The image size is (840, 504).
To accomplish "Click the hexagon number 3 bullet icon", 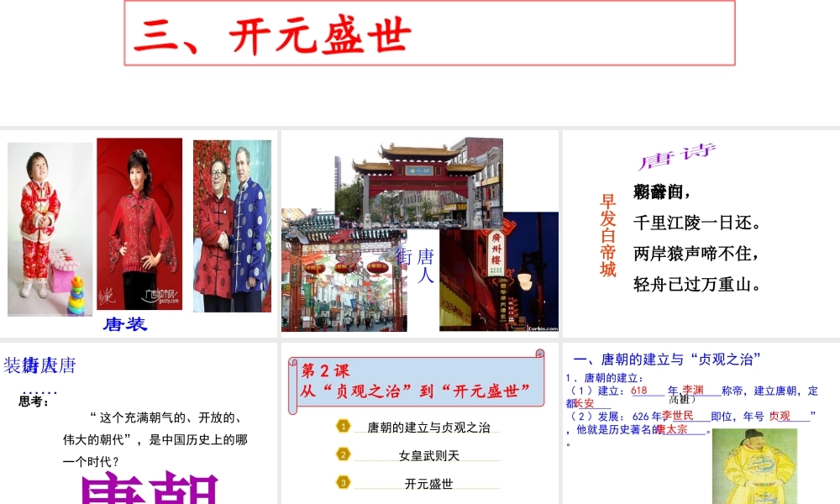I will [343, 482].
